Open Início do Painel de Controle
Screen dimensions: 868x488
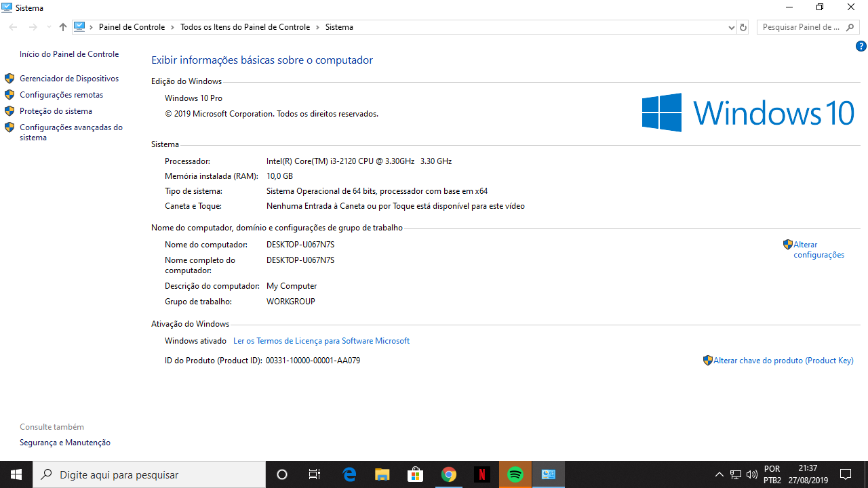coord(69,54)
